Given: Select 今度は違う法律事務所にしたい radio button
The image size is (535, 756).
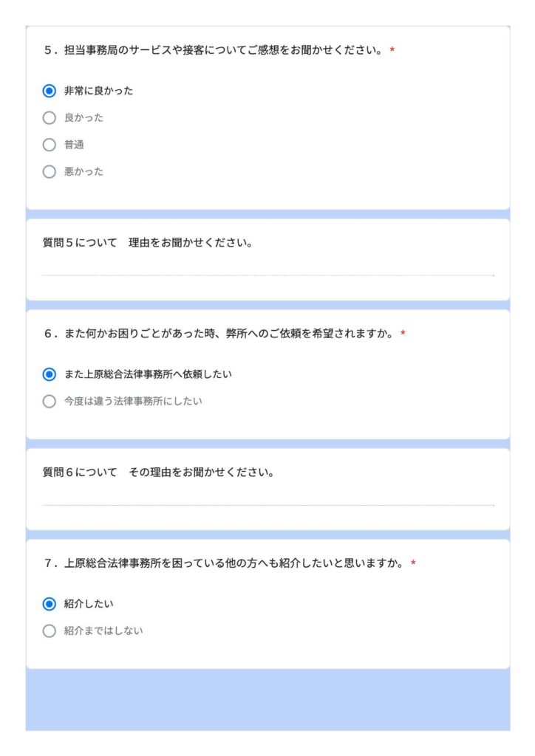Looking at the screenshot, I should [x=50, y=402].
